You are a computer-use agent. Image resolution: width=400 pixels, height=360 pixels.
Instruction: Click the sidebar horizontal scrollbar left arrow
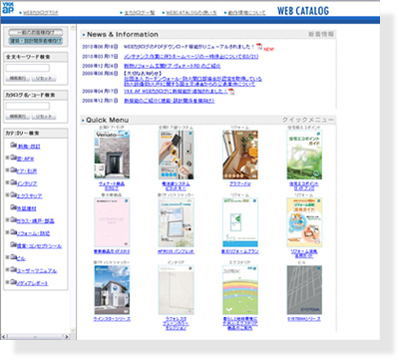(4, 337)
